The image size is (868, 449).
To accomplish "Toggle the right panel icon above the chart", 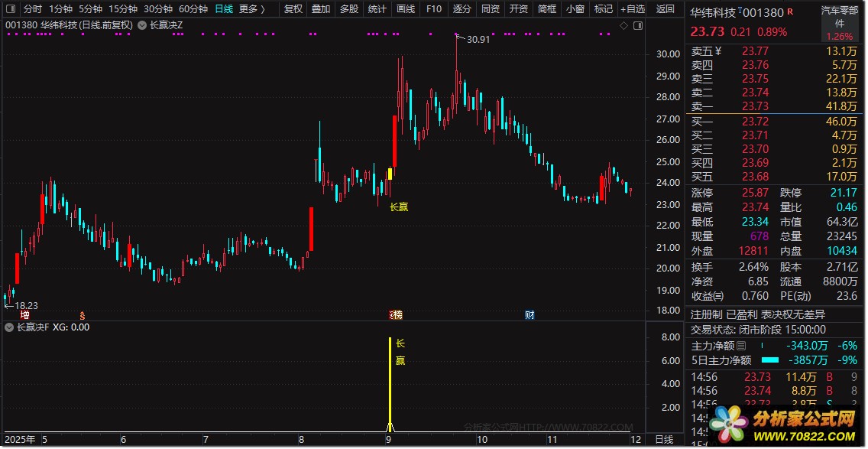I will pos(638,25).
